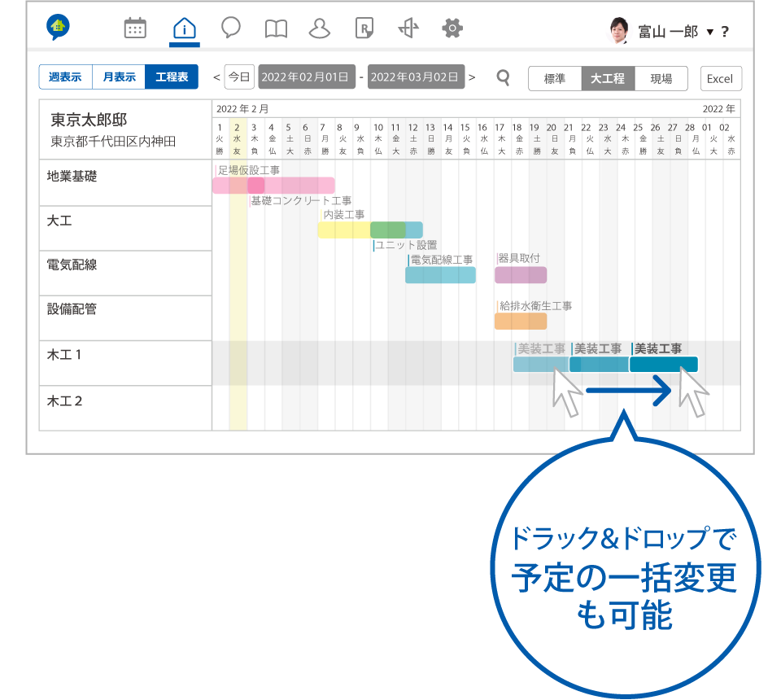The image size is (781, 700).
Task: Open the end date 2022年03月02日 picker
Action: coord(416,77)
